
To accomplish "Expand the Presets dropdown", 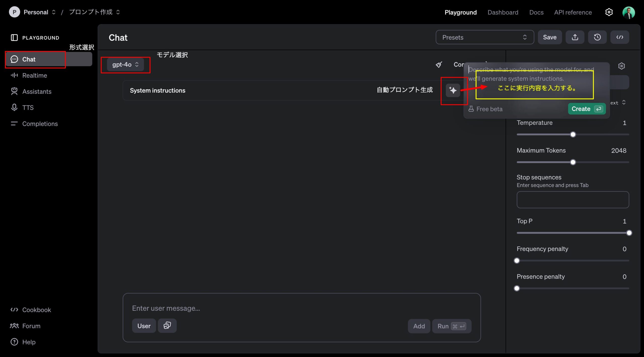I will 485,37.
